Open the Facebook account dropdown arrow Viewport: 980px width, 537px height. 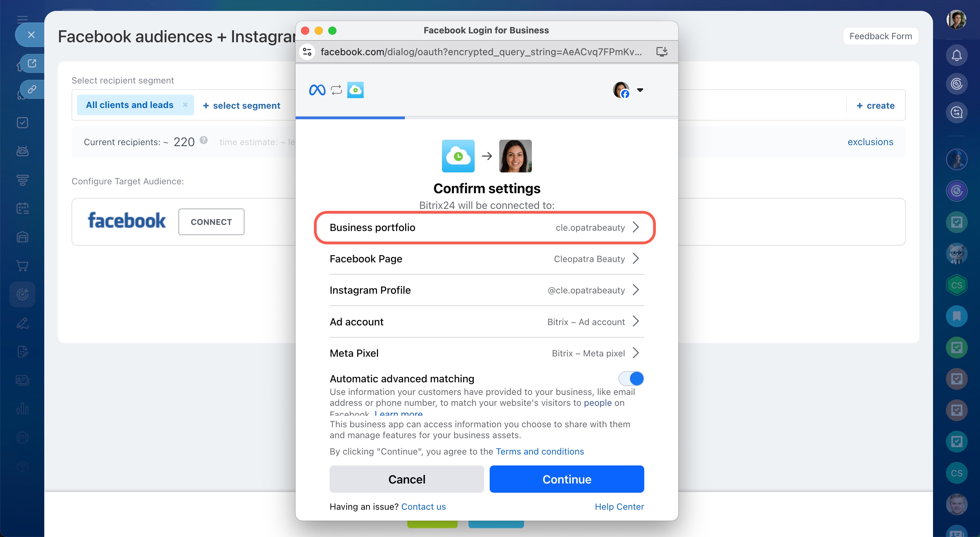coord(640,90)
